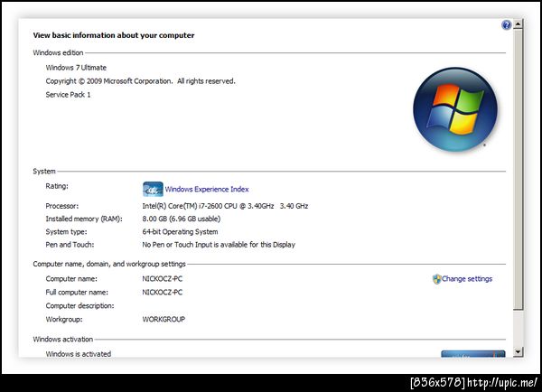Click the 'Computer name, domain, and workgroup settings' header

pos(109,264)
